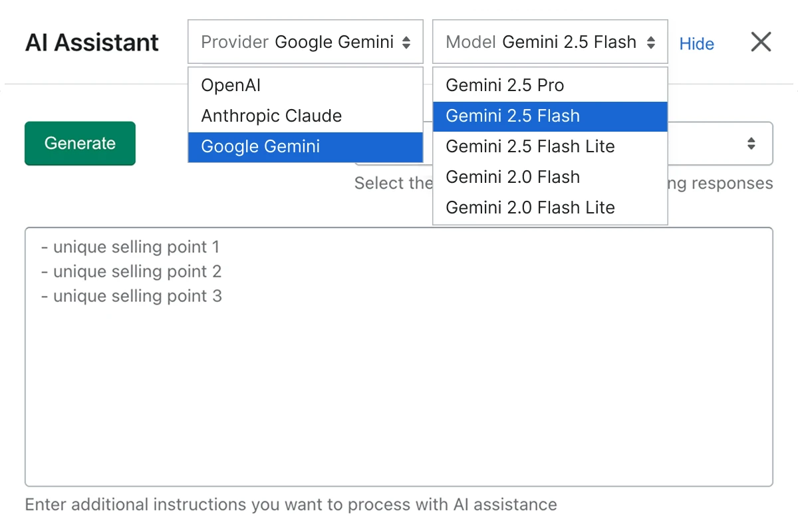Select the Gemini 2.5 Flash model

[x=513, y=116]
